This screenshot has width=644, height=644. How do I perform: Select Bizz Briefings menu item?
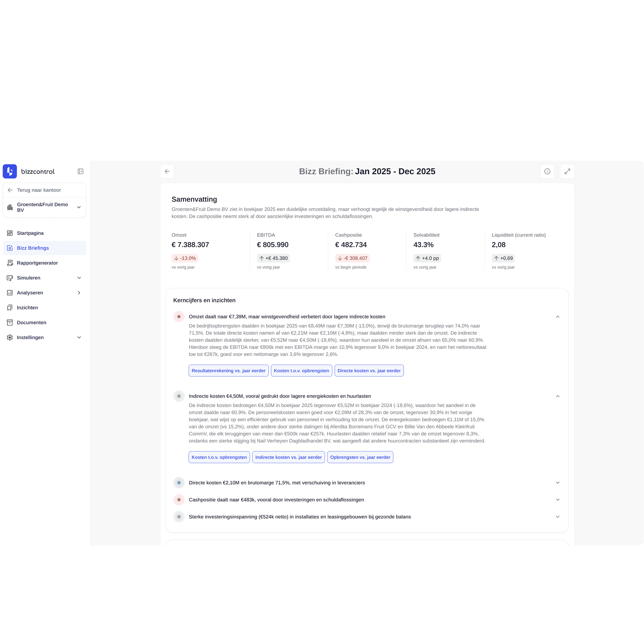[33, 248]
